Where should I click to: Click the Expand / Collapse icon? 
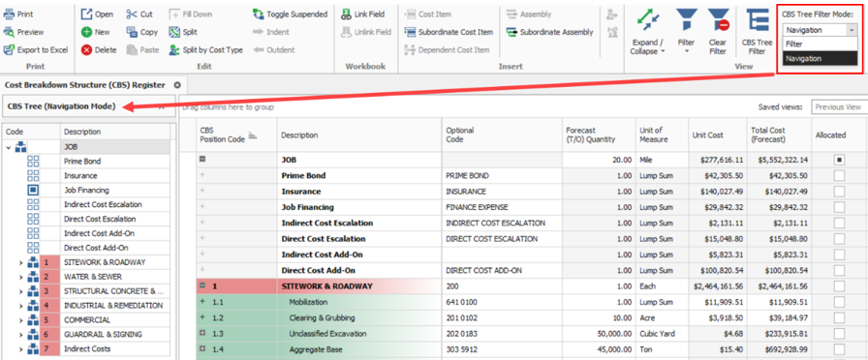tap(647, 19)
